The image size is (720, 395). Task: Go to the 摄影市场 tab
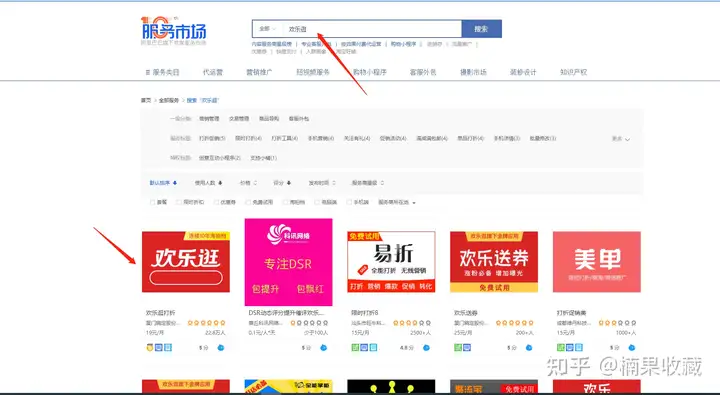[x=473, y=72]
